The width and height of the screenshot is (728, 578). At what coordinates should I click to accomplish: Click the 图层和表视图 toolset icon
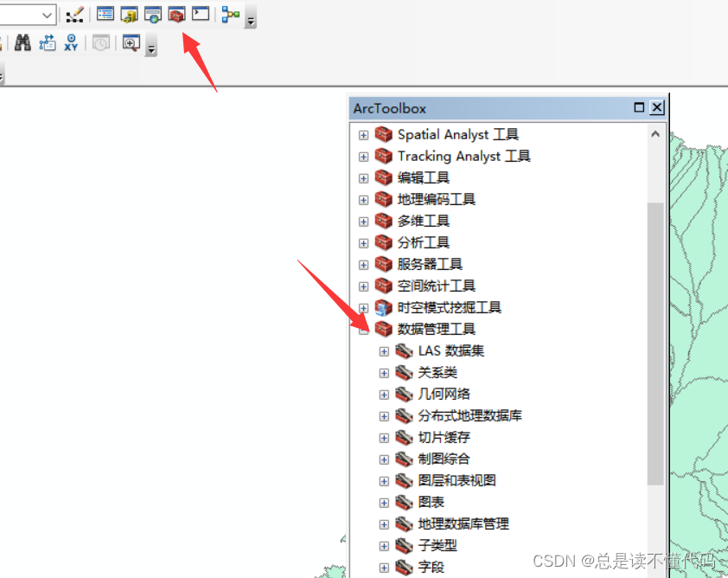pyautogui.click(x=404, y=480)
